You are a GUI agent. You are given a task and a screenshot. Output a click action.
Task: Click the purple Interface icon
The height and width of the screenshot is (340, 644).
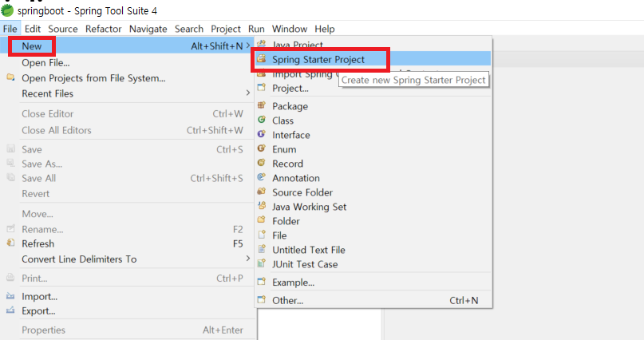(x=261, y=134)
